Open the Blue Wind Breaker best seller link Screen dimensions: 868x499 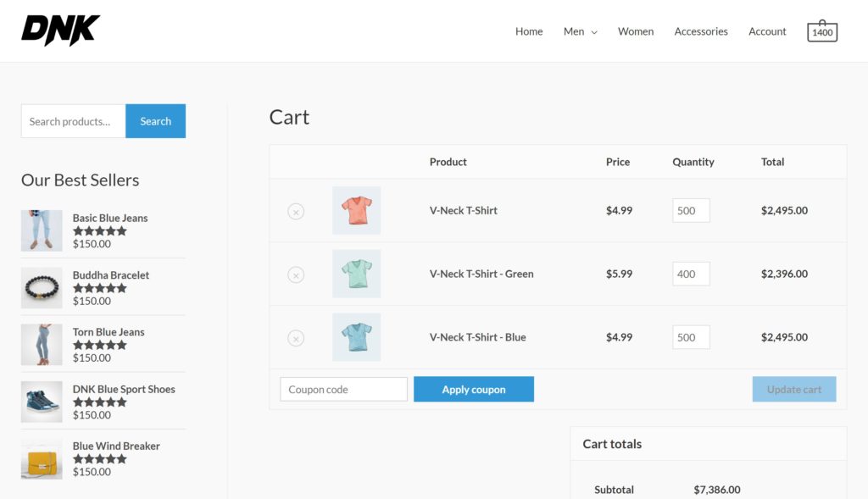(116, 446)
